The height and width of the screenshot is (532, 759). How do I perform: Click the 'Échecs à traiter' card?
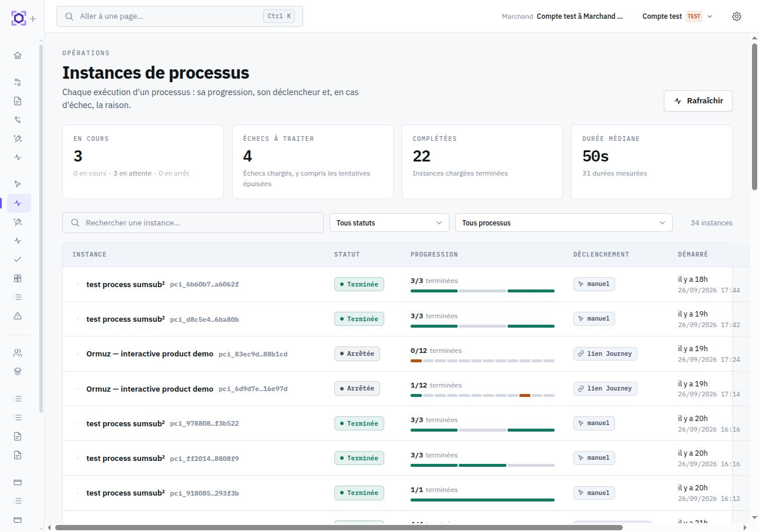(313, 161)
